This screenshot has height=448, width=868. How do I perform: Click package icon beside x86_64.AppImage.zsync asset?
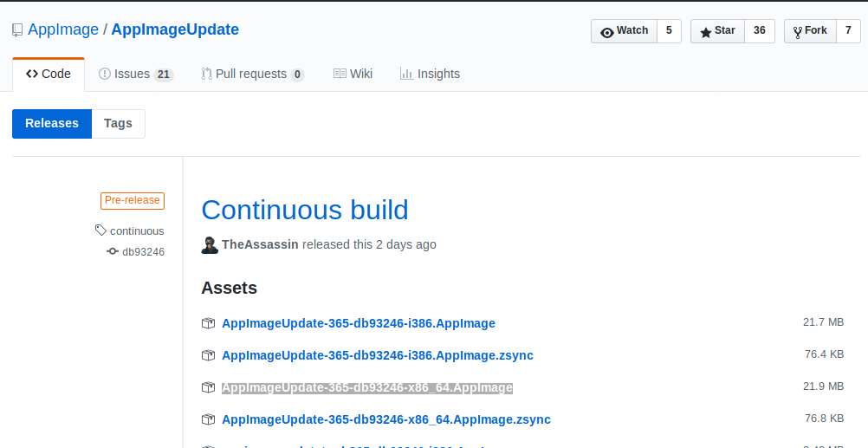208,419
